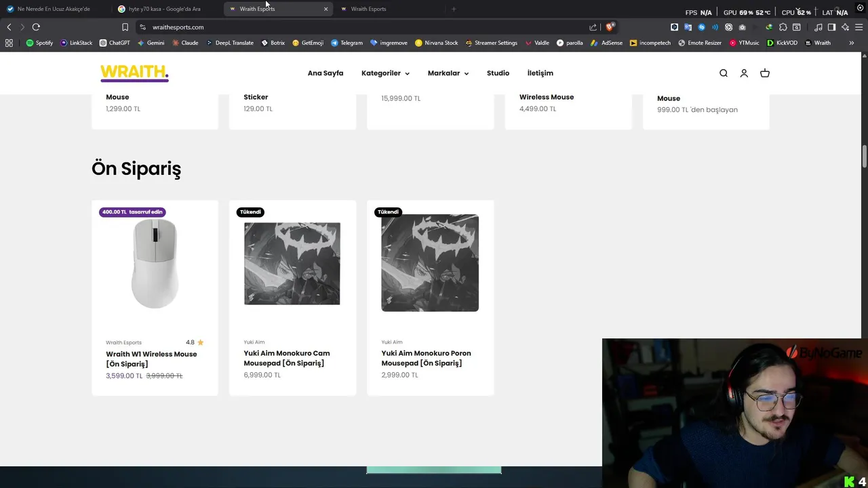
Task: Bookmark this page with bookmark icon
Action: click(x=125, y=27)
